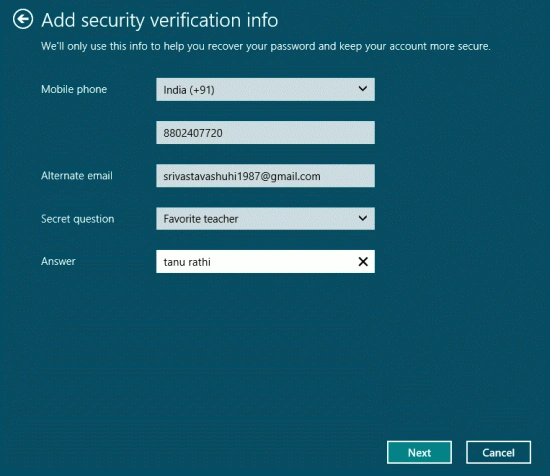Click into the Alternate email input field
This screenshot has height=476, width=550.
point(265,176)
